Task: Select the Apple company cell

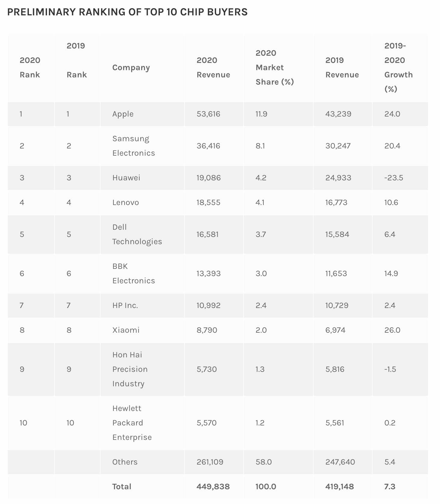Action: coord(123,114)
